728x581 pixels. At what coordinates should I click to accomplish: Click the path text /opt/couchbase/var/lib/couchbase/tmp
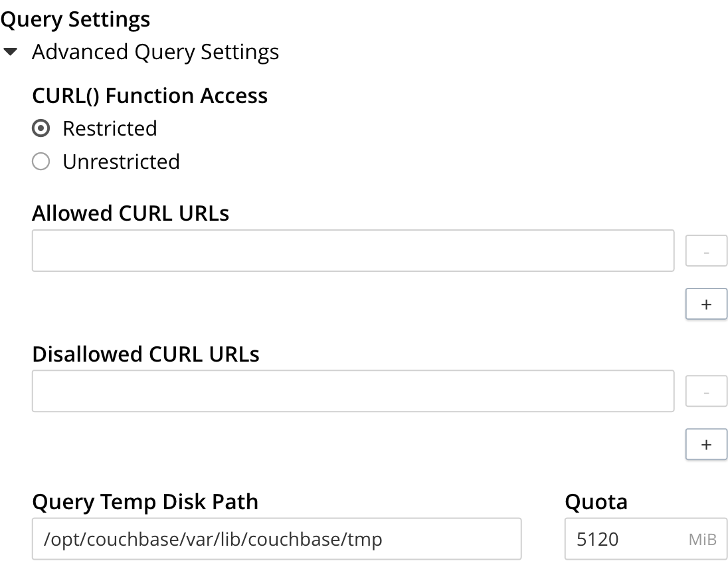click(213, 540)
